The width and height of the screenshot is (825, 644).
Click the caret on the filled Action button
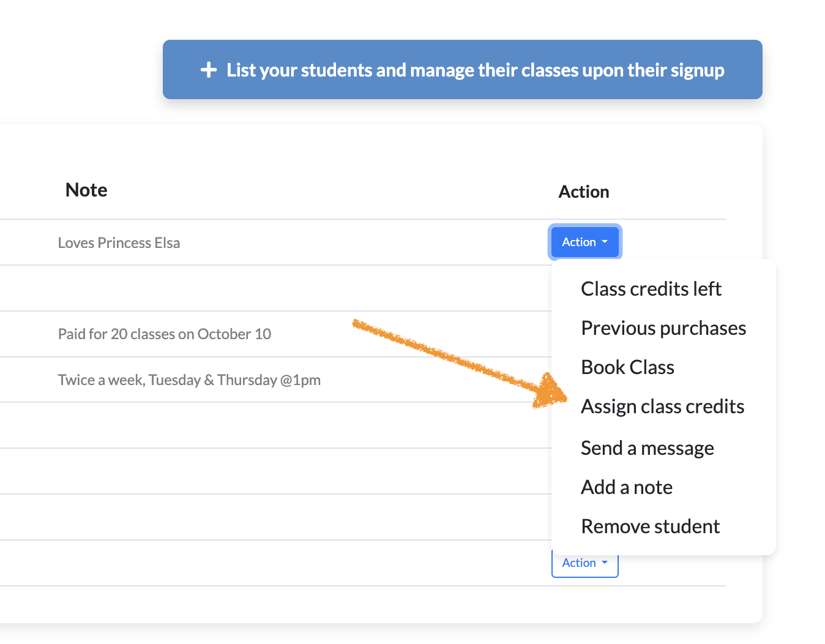pos(605,242)
